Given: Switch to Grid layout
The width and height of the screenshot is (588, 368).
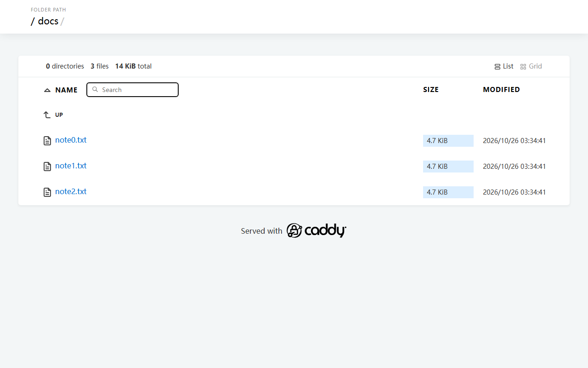Looking at the screenshot, I should [x=531, y=66].
